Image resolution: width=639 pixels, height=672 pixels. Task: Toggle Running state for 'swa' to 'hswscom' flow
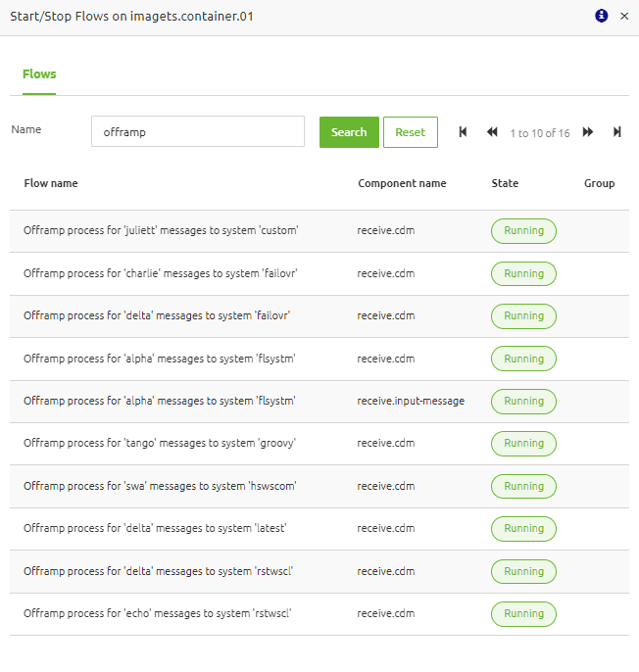coord(523,487)
